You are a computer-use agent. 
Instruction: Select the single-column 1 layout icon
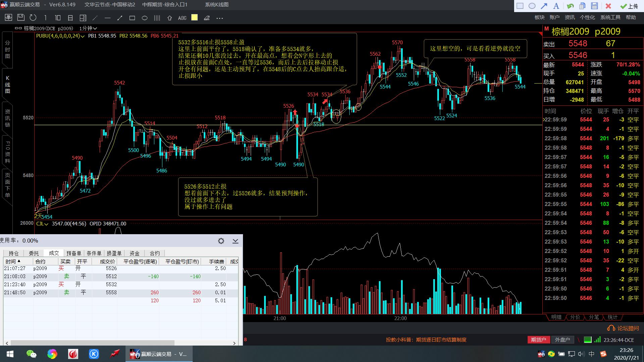[x=45, y=18]
